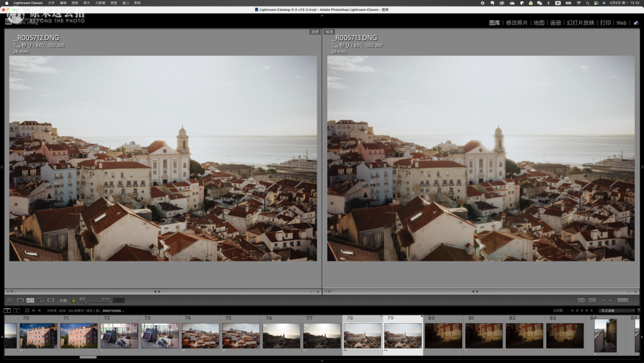
Task: Click the Swap (XY) button on right toolbar
Action: 581,300
